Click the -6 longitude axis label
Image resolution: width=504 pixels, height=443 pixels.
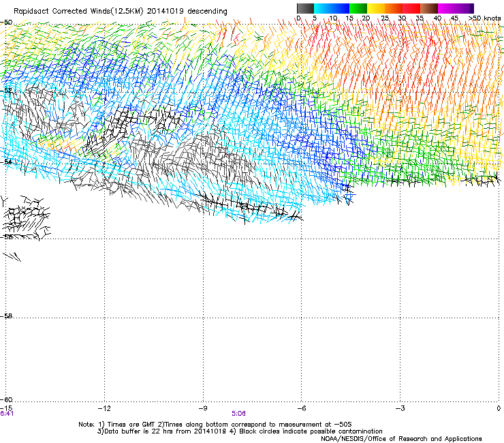[301, 408]
